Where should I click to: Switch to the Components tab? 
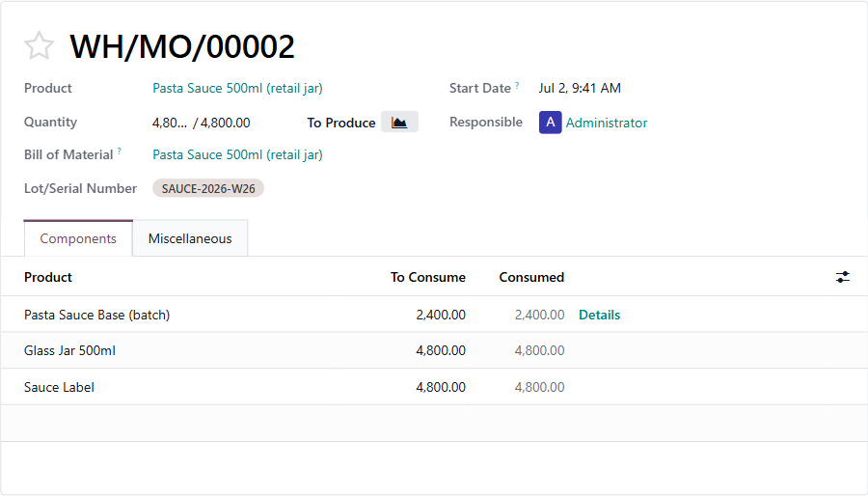[x=78, y=238]
